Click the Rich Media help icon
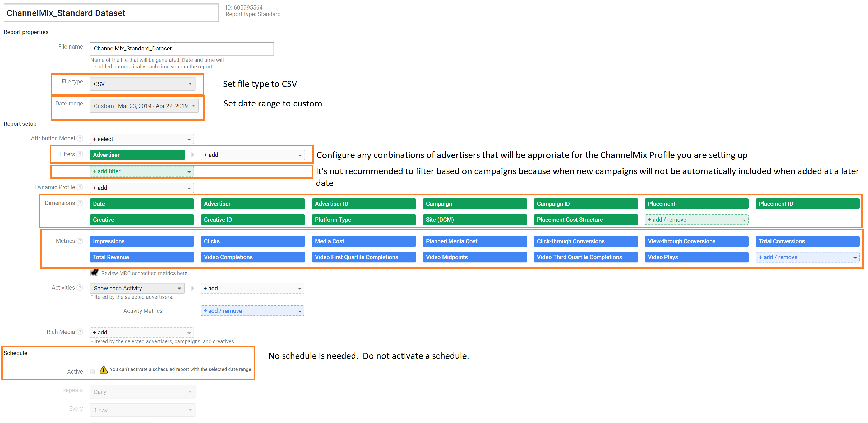The height and width of the screenshot is (423, 868). click(80, 332)
